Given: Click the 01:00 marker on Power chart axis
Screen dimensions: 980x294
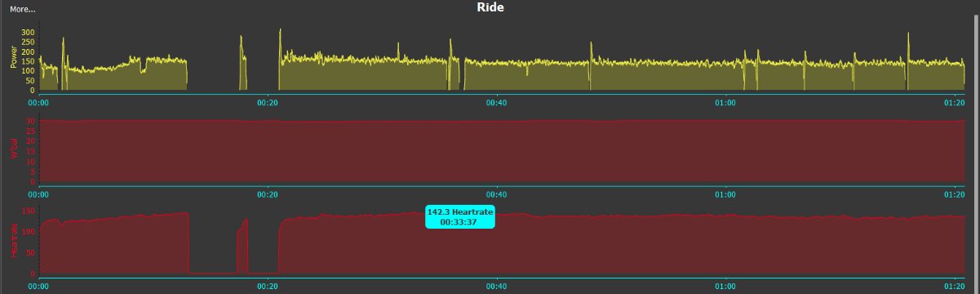Looking at the screenshot, I should pyautogui.click(x=725, y=103).
